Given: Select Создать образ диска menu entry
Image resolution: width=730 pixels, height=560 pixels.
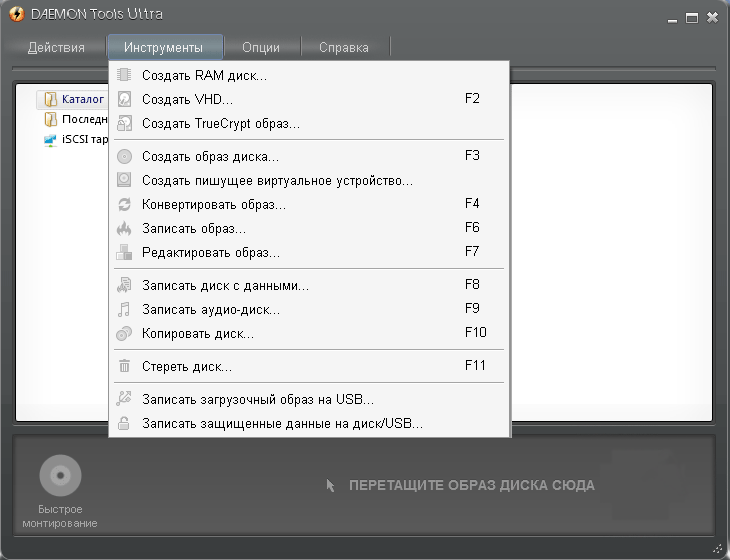Looking at the screenshot, I should pos(210,156).
